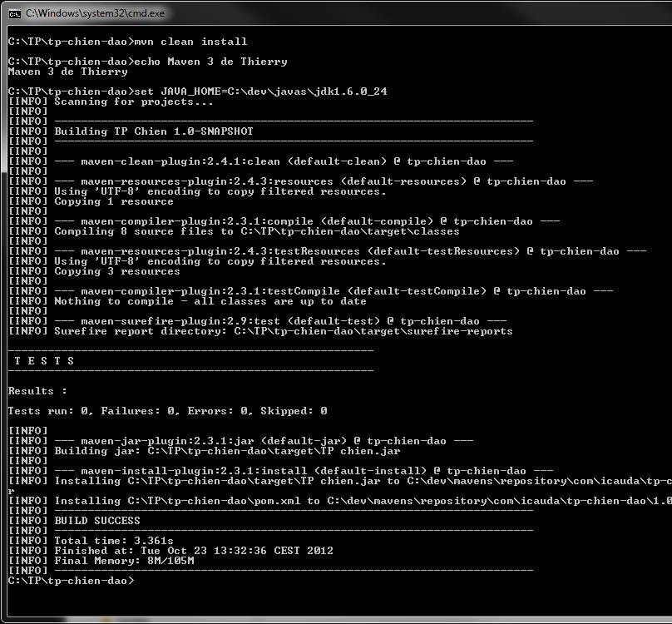Screen dimensions: 672x624
Task: Click the maven-clean-plugin:2.4.1:clean line
Action: tap(283, 161)
